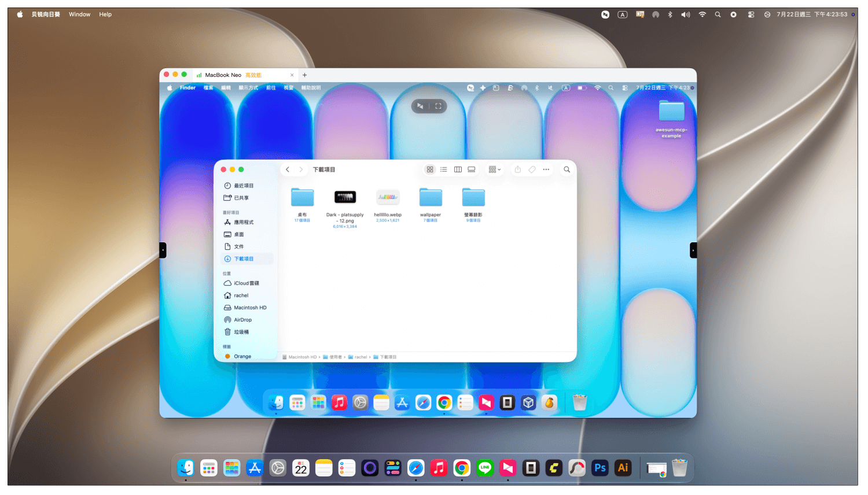This screenshot has height=495, width=868.
Task: Open the Window menu in top menu bar
Action: [x=79, y=14]
